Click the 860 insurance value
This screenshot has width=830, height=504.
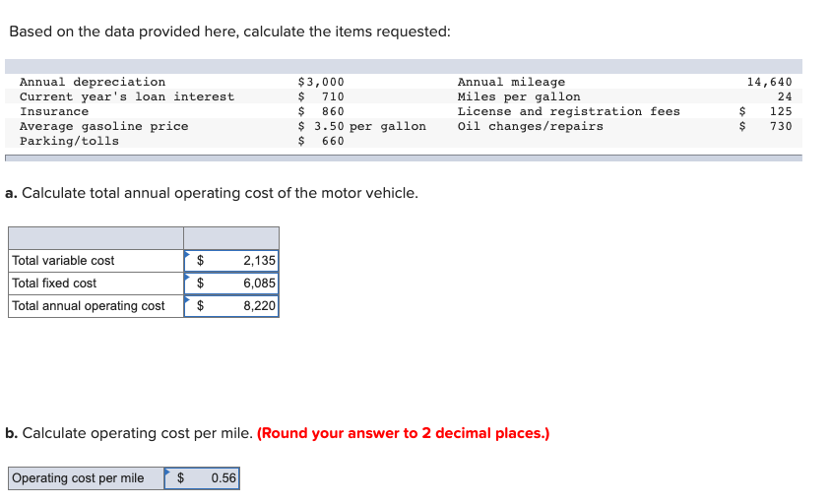point(333,111)
